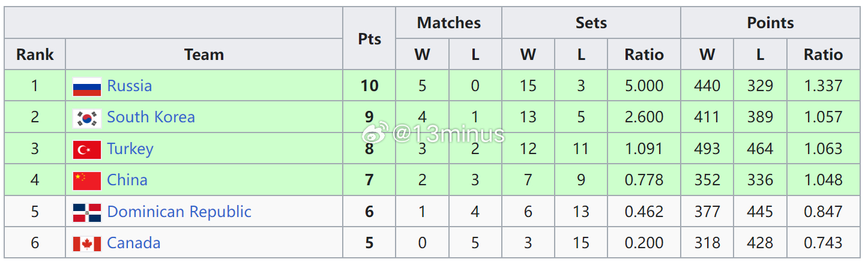Click the South Korea flag icon
868x265 pixels.
(86, 118)
